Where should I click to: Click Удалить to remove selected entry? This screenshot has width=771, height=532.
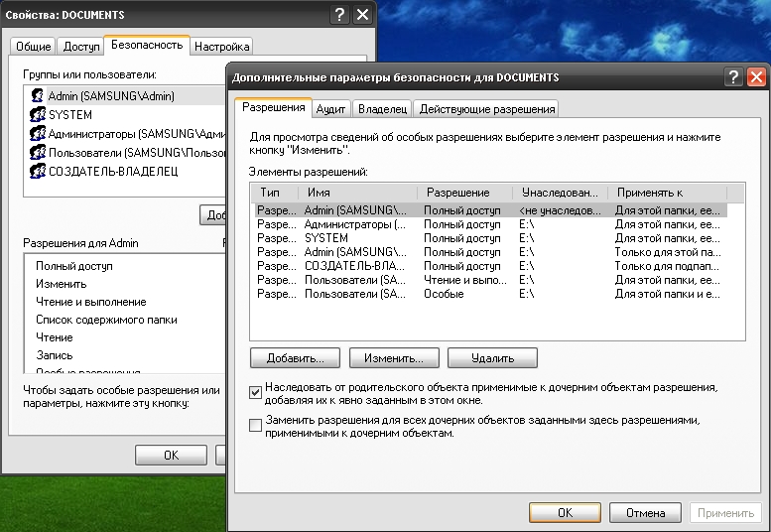[x=492, y=357]
